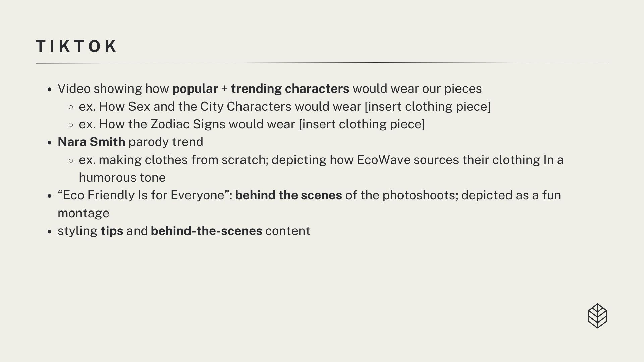The height and width of the screenshot is (362, 644).
Task: Click the bold "trending characters" text
Action: (290, 89)
